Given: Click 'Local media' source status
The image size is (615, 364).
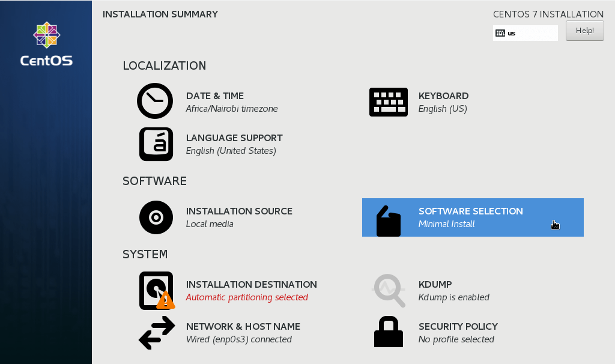Looking at the screenshot, I should pyautogui.click(x=210, y=224).
